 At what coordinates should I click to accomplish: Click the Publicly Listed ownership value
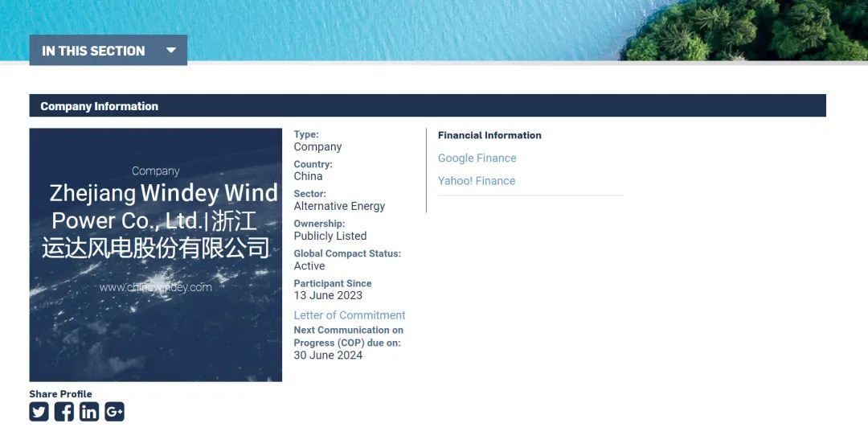click(x=330, y=236)
